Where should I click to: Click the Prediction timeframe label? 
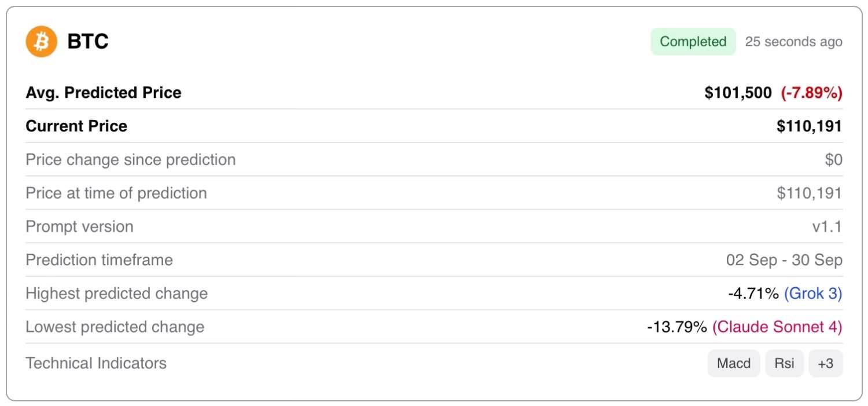99,260
